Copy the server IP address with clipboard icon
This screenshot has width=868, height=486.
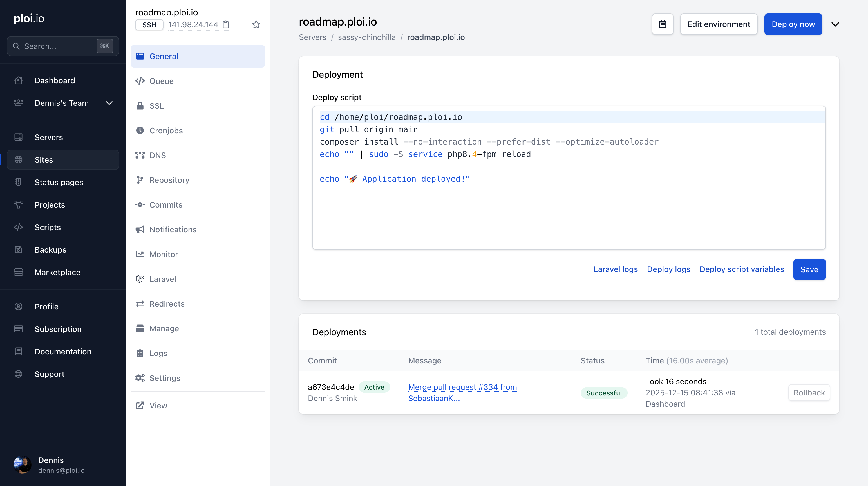tap(226, 24)
